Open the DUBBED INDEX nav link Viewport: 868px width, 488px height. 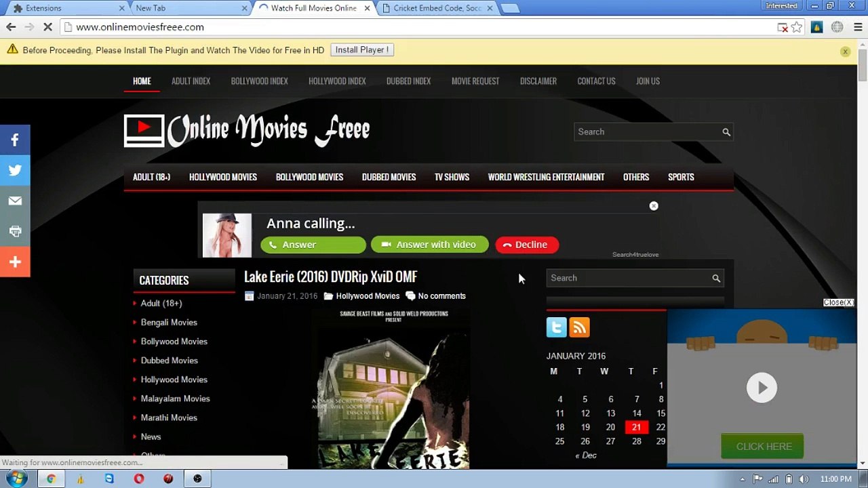point(408,81)
